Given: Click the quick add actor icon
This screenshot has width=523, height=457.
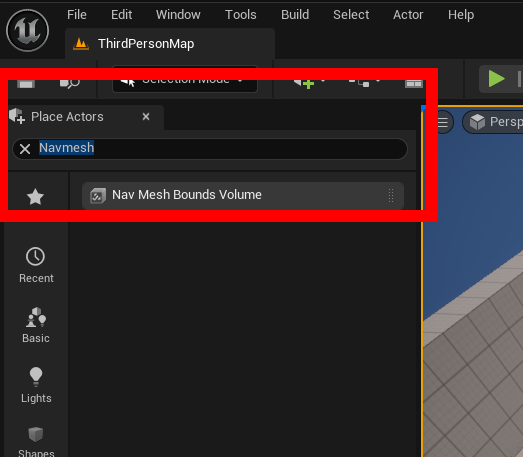Looking at the screenshot, I should pos(304,83).
